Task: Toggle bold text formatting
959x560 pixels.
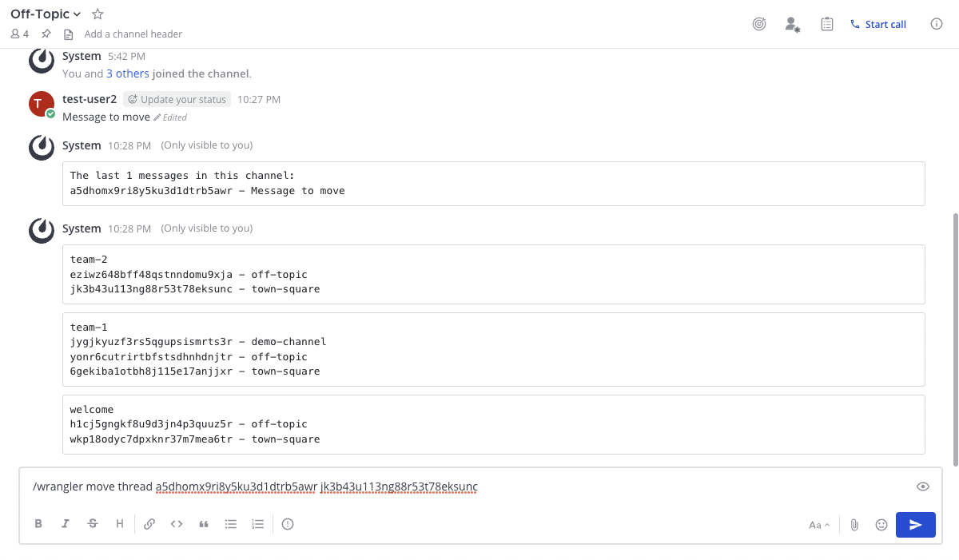Action: pos(38,524)
